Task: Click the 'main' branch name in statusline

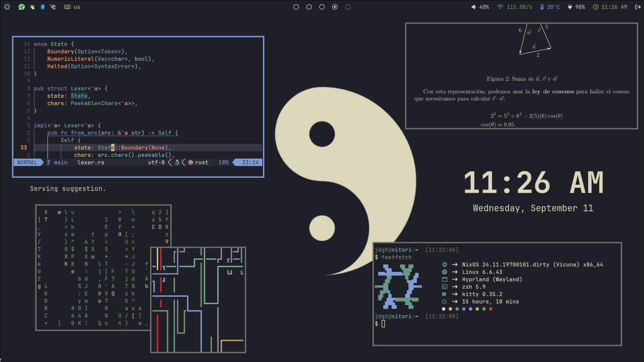Action: point(60,162)
